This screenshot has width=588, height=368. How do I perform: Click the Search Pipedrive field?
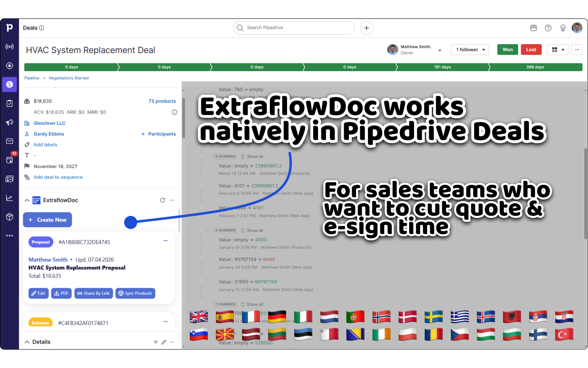tap(294, 28)
